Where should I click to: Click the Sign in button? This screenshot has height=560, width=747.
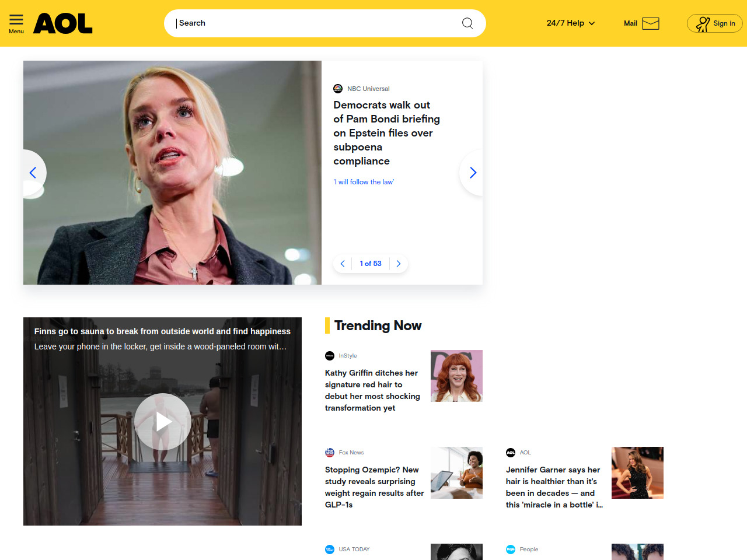pos(714,23)
